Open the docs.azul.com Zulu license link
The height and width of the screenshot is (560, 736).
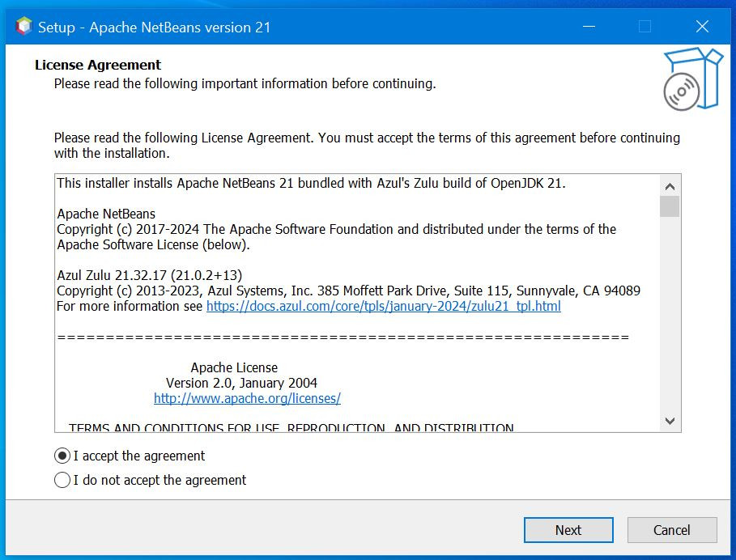point(383,306)
